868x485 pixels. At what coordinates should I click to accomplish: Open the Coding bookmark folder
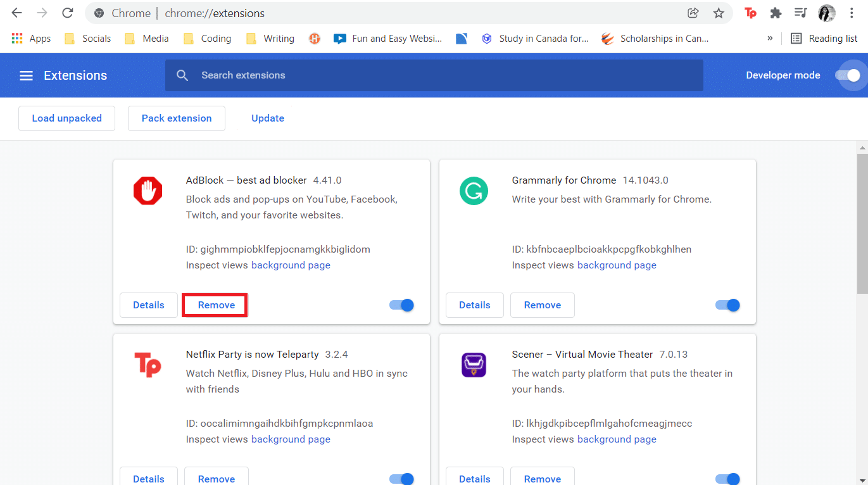click(x=208, y=39)
